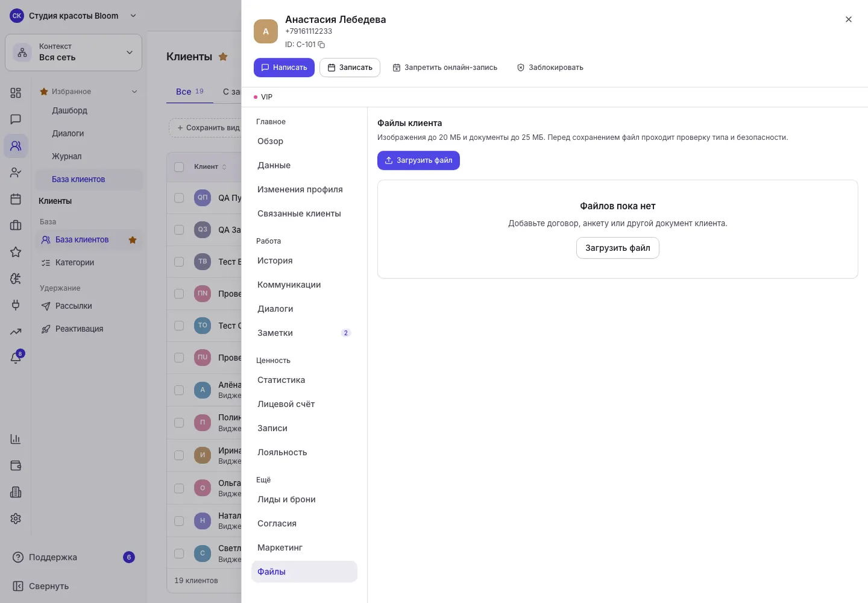Open the calendar icon in left rail
The height and width of the screenshot is (603, 868).
click(16, 199)
